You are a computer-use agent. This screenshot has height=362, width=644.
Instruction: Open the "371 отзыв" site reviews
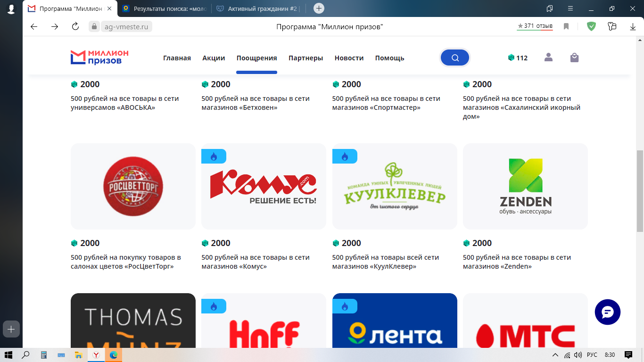[535, 26]
